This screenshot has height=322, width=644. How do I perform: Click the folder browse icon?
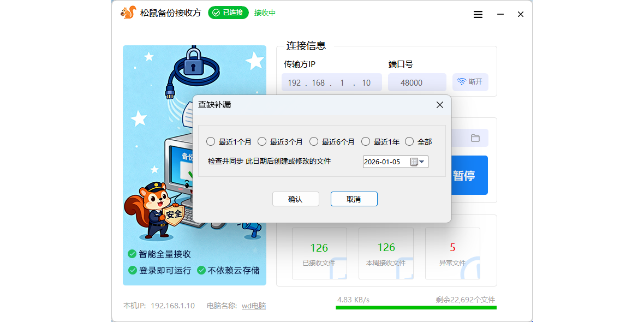[475, 138]
